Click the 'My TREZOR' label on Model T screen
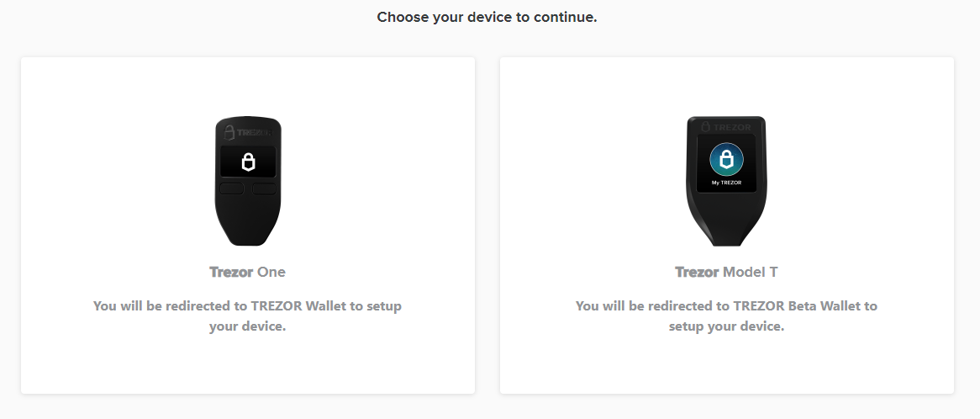Screen dimensions: 980x419 [x=726, y=183]
